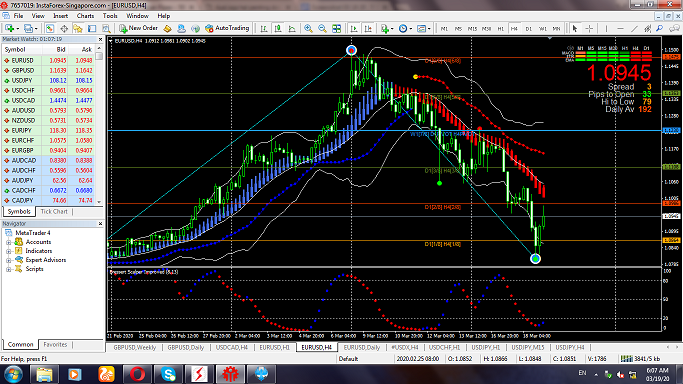Expand Accounts in Navigator tree
The height and width of the screenshot is (384, 683).
(8, 242)
